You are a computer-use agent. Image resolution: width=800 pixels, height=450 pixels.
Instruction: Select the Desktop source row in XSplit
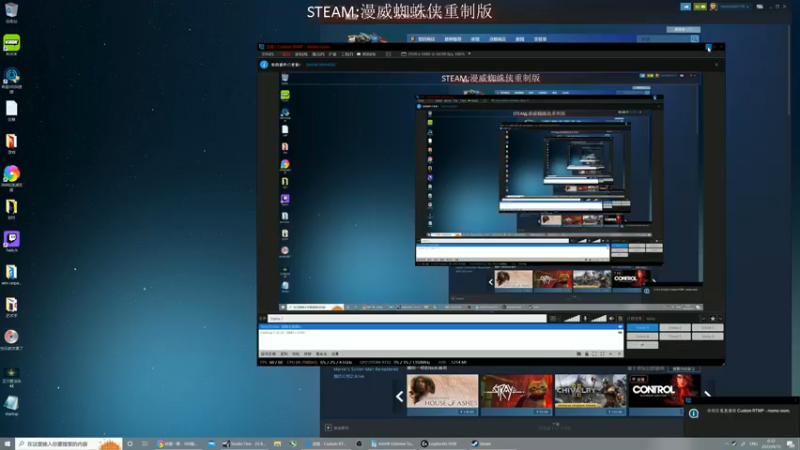[x=441, y=333]
